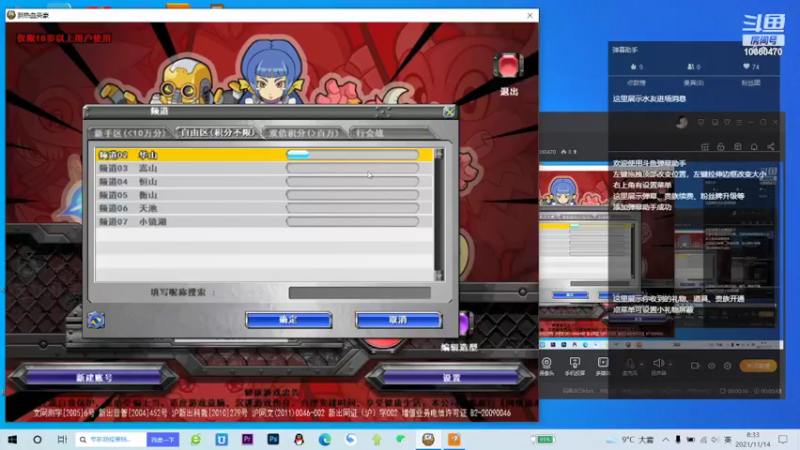The height and width of the screenshot is (450, 800).
Task: Open the 粉丝团 tab in danmu helper
Action: coord(751,83)
